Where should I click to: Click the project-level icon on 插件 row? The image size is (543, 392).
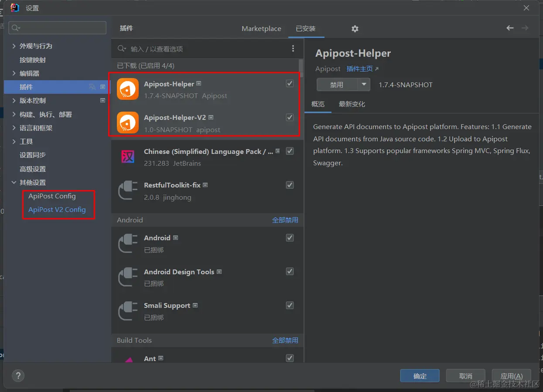(x=103, y=87)
